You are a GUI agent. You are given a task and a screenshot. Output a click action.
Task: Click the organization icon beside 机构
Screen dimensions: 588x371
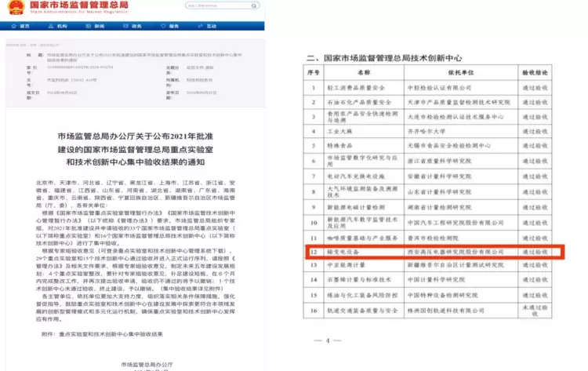51,26
